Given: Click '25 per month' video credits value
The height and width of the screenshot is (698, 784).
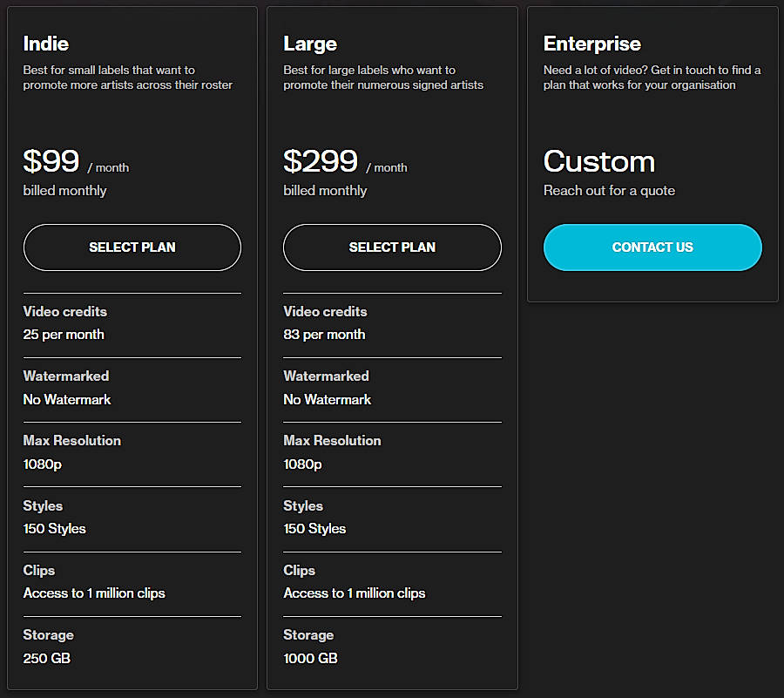Looking at the screenshot, I should click(x=64, y=335).
